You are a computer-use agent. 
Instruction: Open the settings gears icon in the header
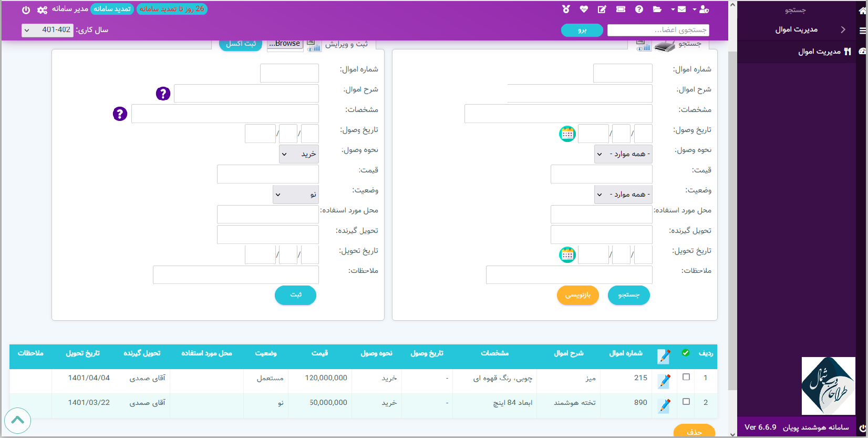tap(42, 9)
